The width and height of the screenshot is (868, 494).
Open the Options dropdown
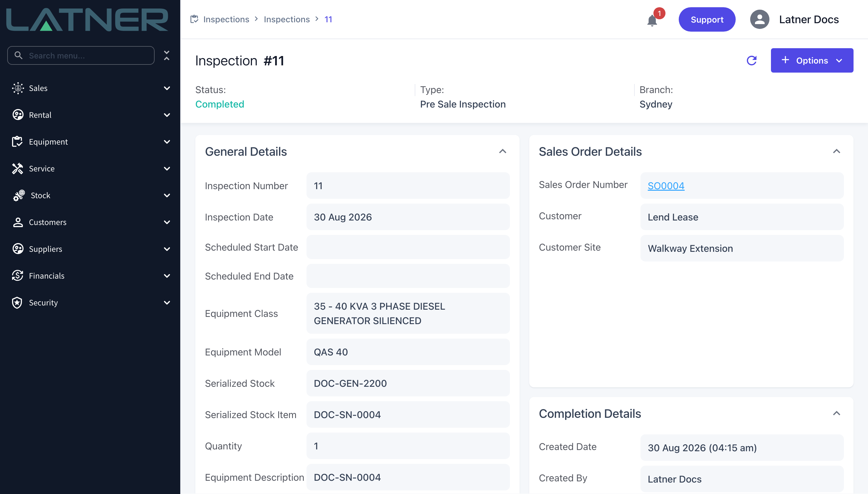(812, 60)
